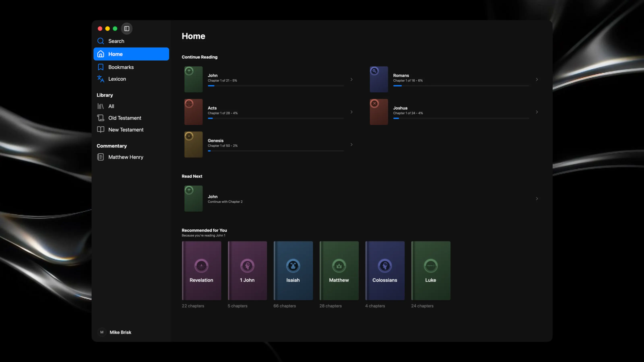The image size is (644, 362).
Task: Click the Mike Brisk avatar circle
Action: (102, 332)
